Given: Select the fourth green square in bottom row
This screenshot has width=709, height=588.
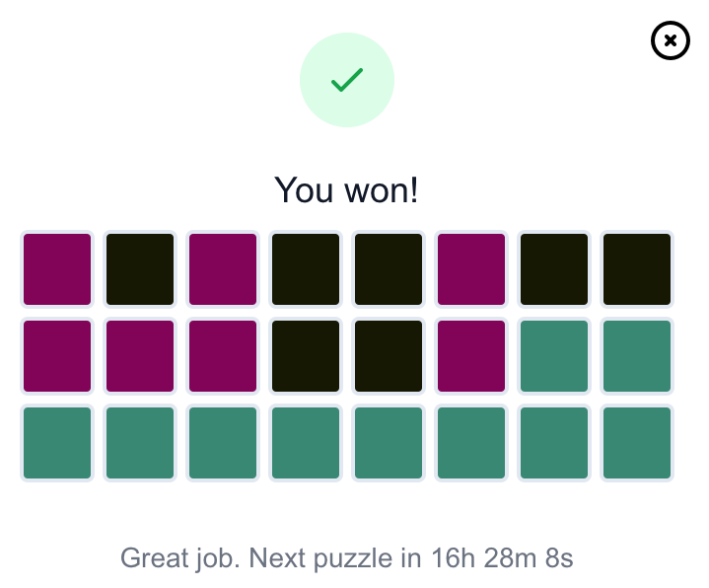Looking at the screenshot, I should click(x=306, y=443).
